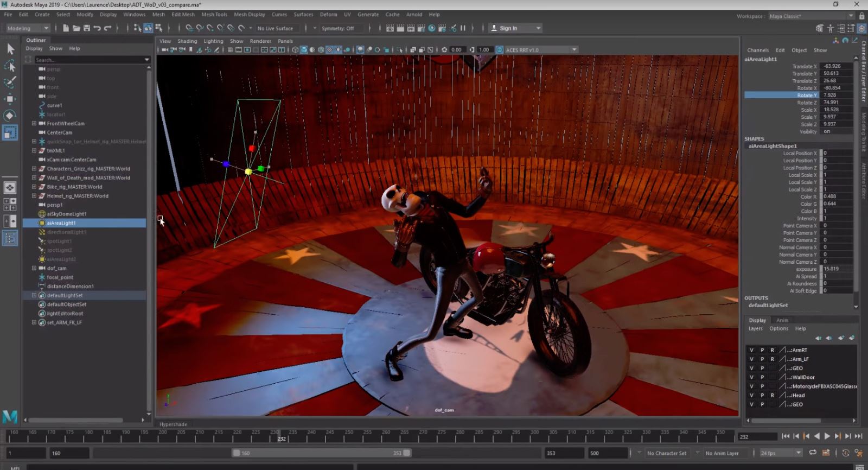868x470 pixels.
Task: Click the No Live Surface field
Action: coord(276,28)
